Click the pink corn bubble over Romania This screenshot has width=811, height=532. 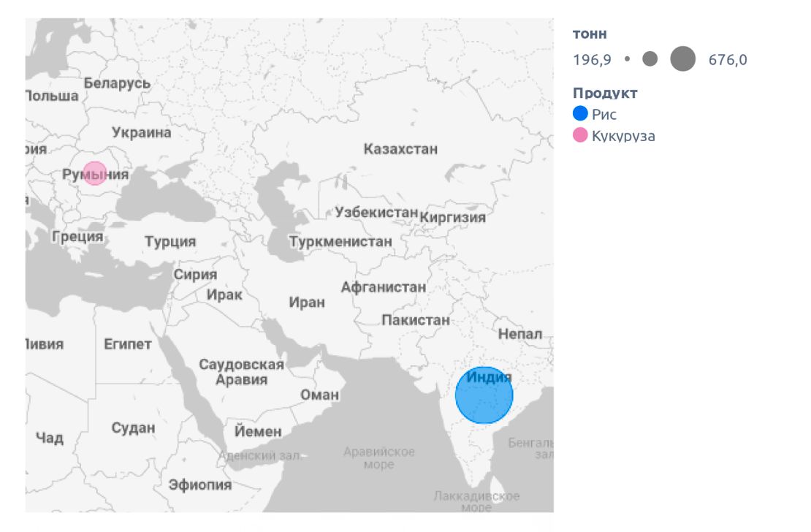[x=94, y=173]
